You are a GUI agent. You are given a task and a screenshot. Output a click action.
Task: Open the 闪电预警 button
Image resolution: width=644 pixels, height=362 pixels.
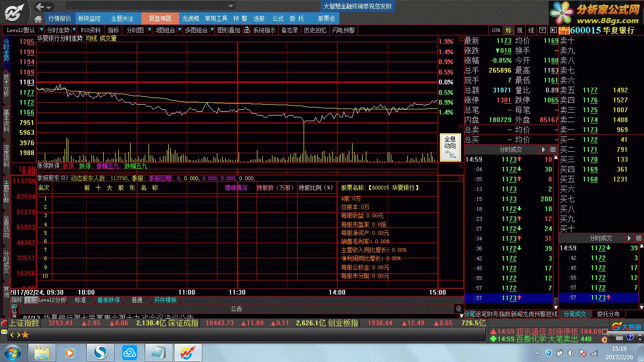(343, 30)
